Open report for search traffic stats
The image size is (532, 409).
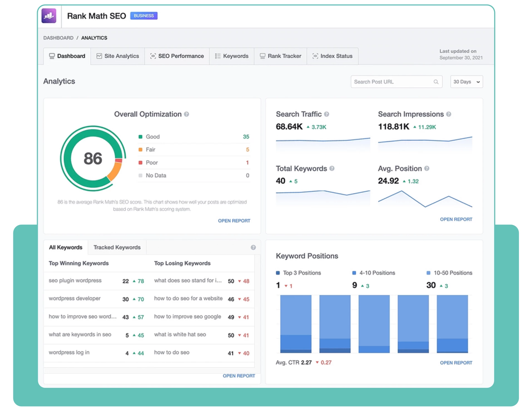pyautogui.click(x=456, y=219)
